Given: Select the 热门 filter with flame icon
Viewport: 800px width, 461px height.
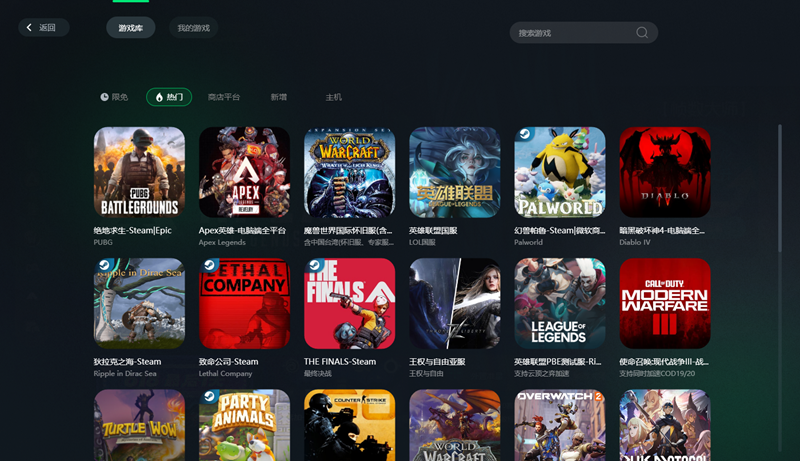Looking at the screenshot, I should pos(169,97).
